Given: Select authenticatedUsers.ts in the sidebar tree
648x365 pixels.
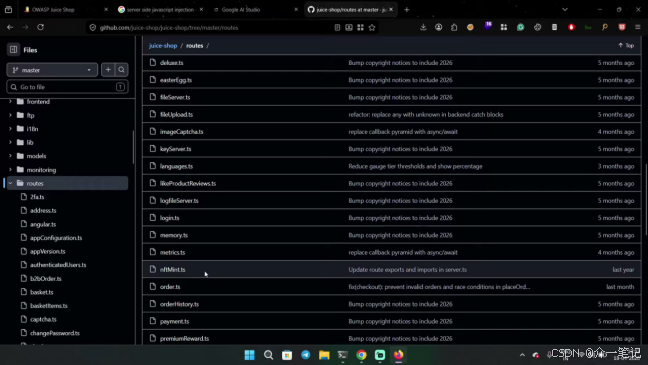Looking at the screenshot, I should (x=58, y=265).
